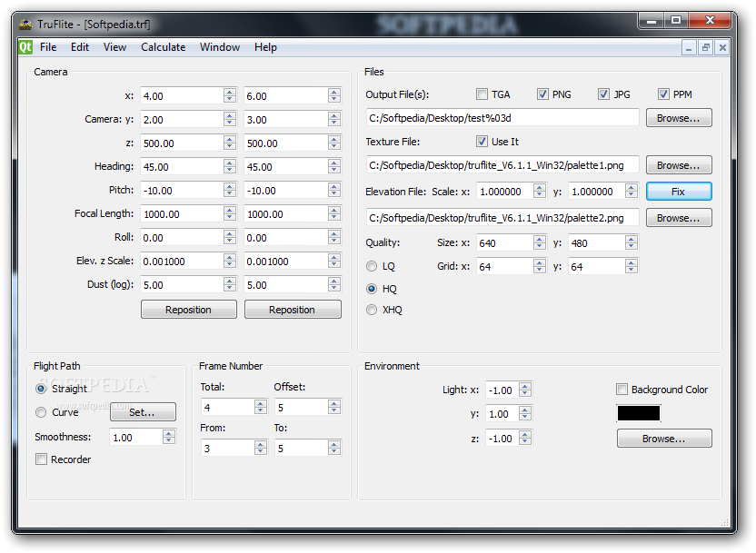
Task: Click the Qt logo icon in menu bar
Action: (25, 47)
